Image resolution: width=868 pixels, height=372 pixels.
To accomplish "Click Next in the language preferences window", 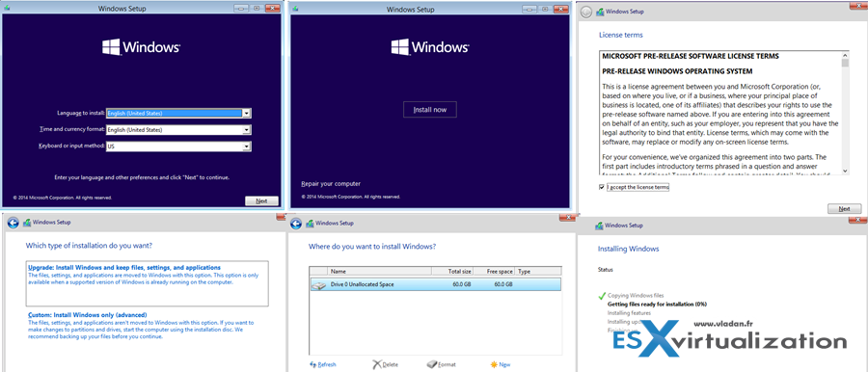I will (x=261, y=201).
